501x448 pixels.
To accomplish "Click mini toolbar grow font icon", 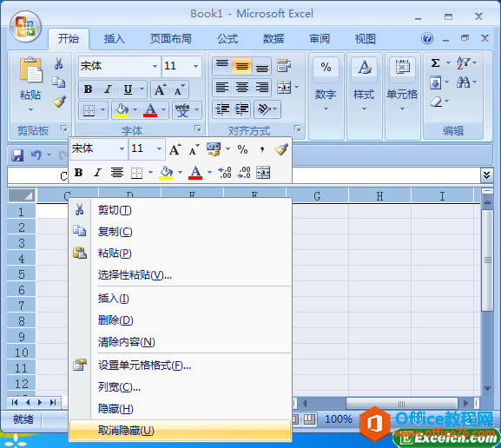I will (175, 149).
